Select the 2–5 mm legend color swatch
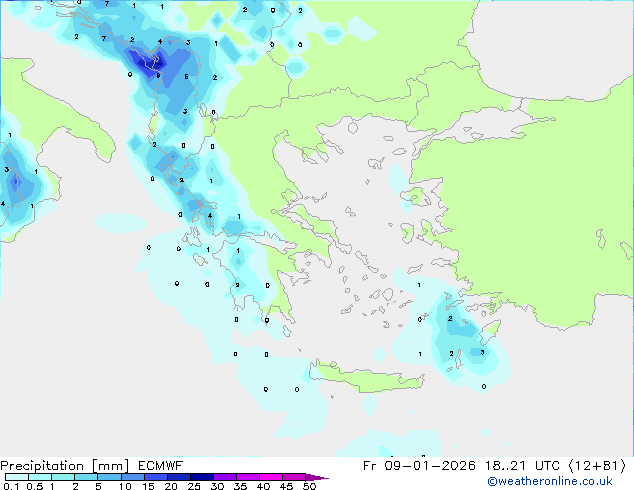 [86, 477]
